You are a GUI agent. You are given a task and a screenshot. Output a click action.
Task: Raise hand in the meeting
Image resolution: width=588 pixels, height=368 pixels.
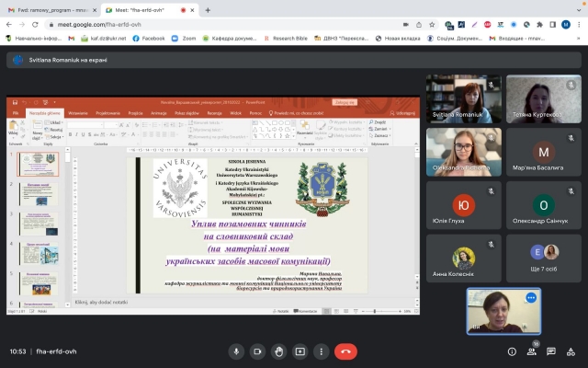[x=279, y=351]
